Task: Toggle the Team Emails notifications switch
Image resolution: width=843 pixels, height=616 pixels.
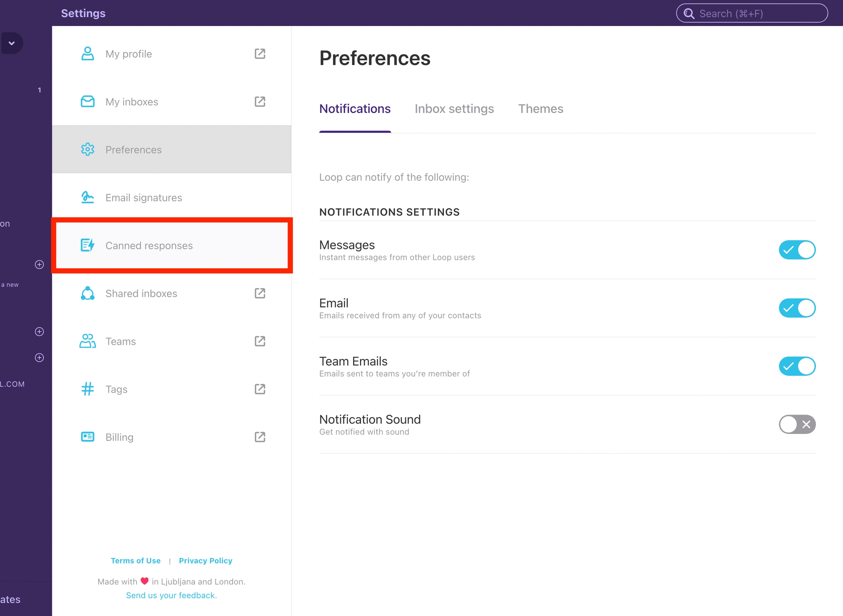Action: point(797,366)
